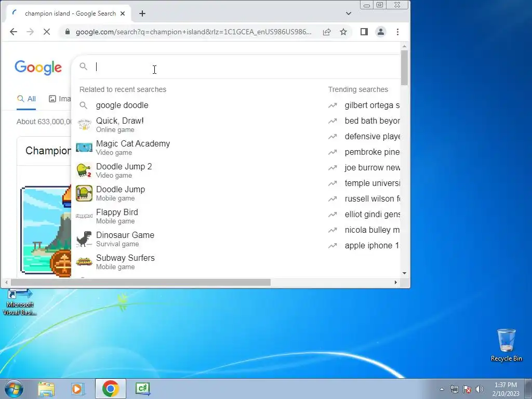This screenshot has height=399, width=532.
Task: Stop page loading with the X button
Action: tap(47, 32)
